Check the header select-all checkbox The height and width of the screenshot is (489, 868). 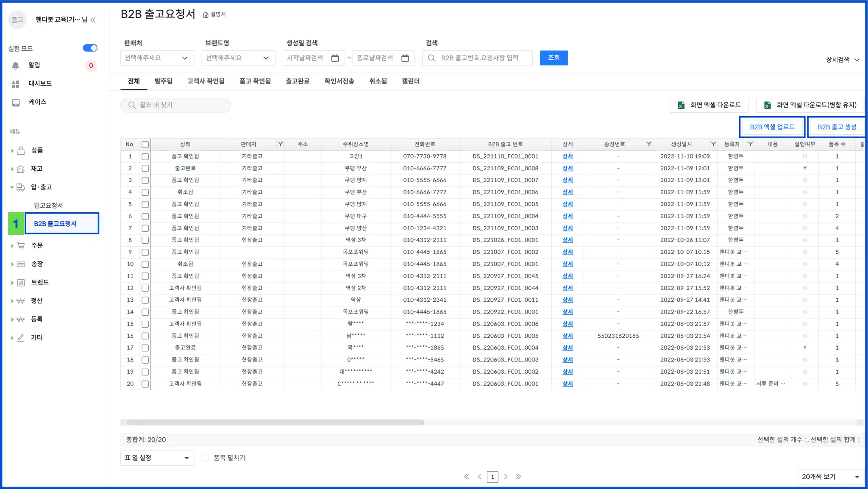(145, 144)
